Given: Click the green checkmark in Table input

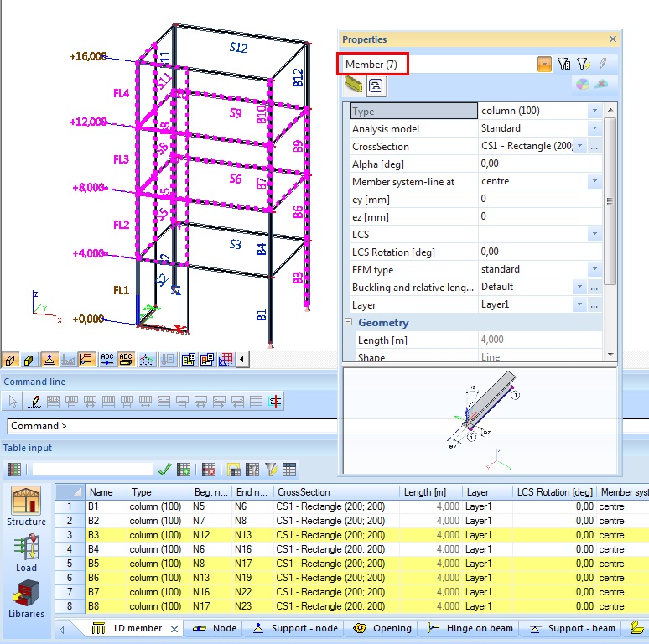Looking at the screenshot, I should click(x=164, y=470).
